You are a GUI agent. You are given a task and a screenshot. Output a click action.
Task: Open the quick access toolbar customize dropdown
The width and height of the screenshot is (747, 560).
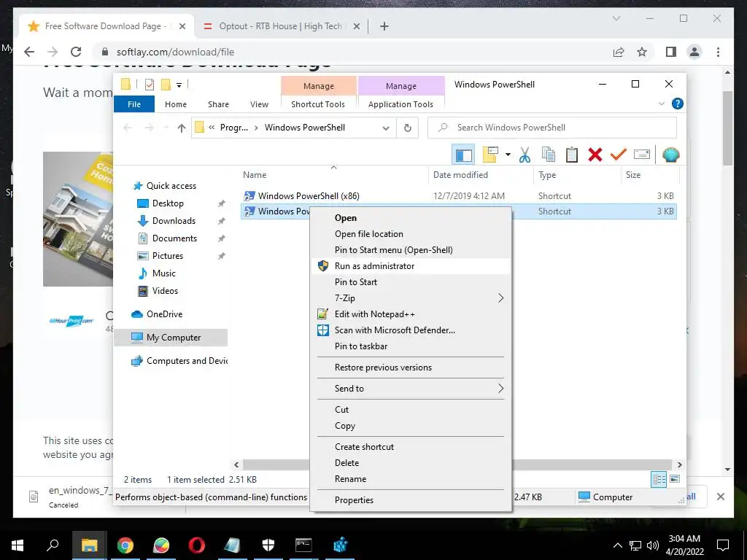click(x=179, y=85)
